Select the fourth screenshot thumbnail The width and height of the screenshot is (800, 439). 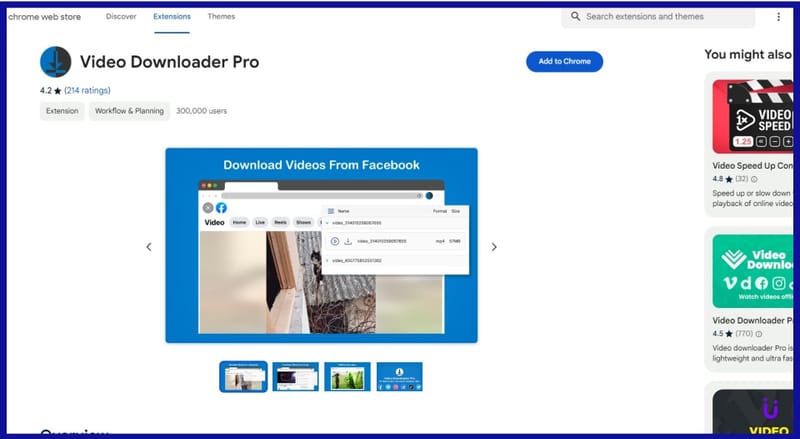pyautogui.click(x=399, y=377)
